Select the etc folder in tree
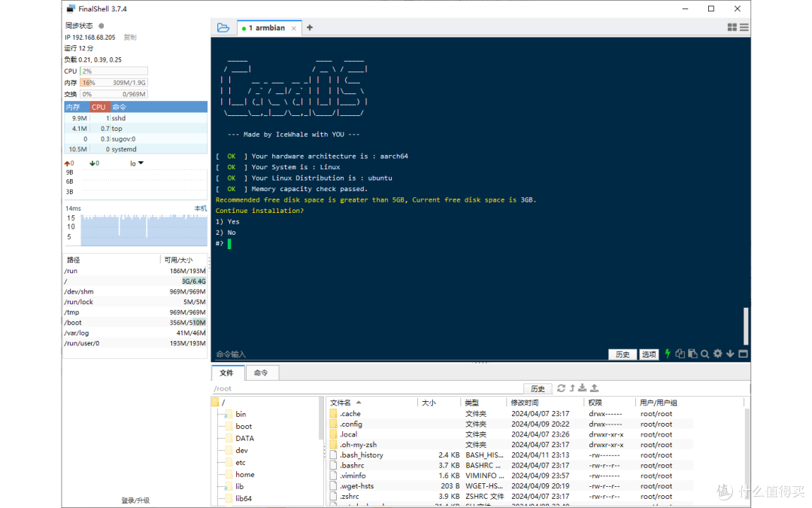The image size is (812, 508). pos(241,462)
